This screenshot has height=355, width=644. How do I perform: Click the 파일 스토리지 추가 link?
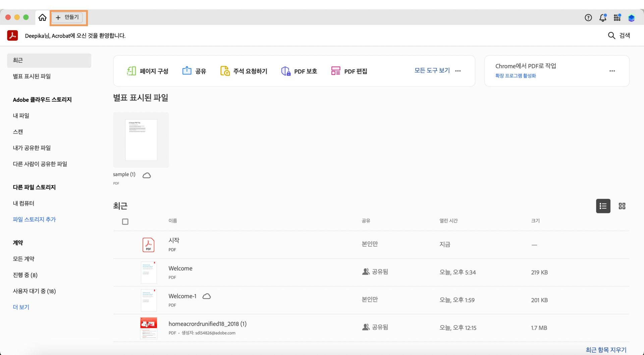click(x=34, y=219)
